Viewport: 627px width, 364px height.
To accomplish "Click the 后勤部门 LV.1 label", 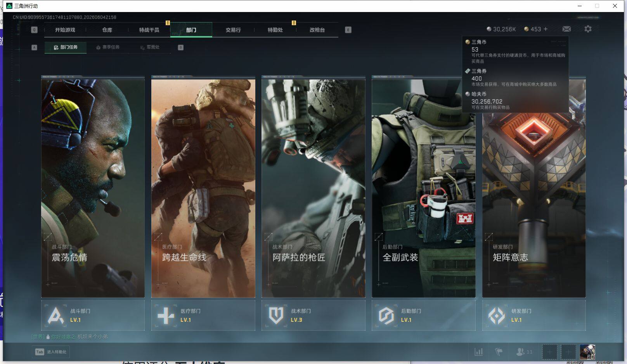I will [406, 320].
